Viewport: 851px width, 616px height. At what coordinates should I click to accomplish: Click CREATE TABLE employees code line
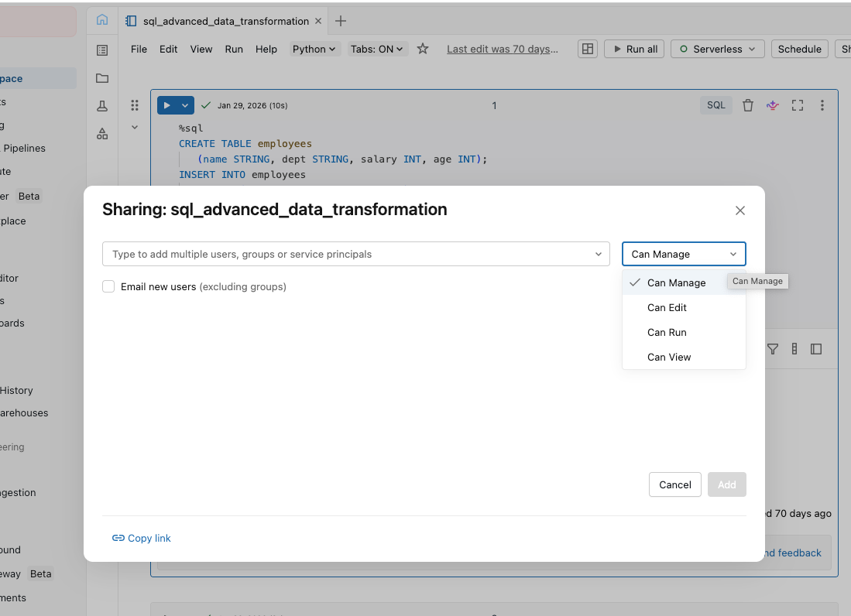(x=245, y=144)
